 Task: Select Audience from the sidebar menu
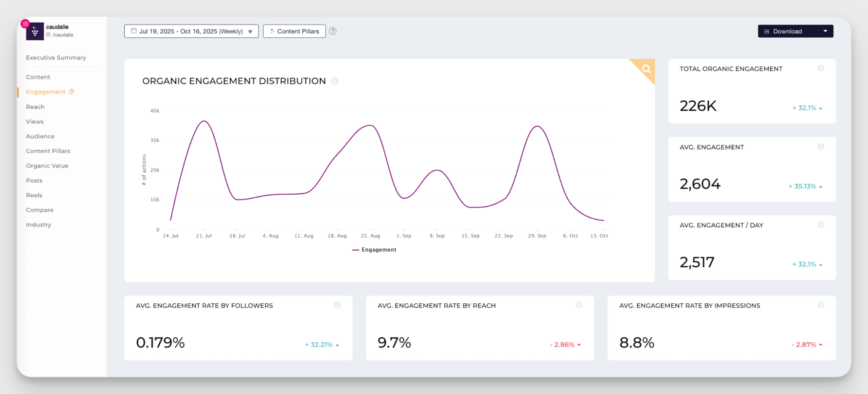40,136
